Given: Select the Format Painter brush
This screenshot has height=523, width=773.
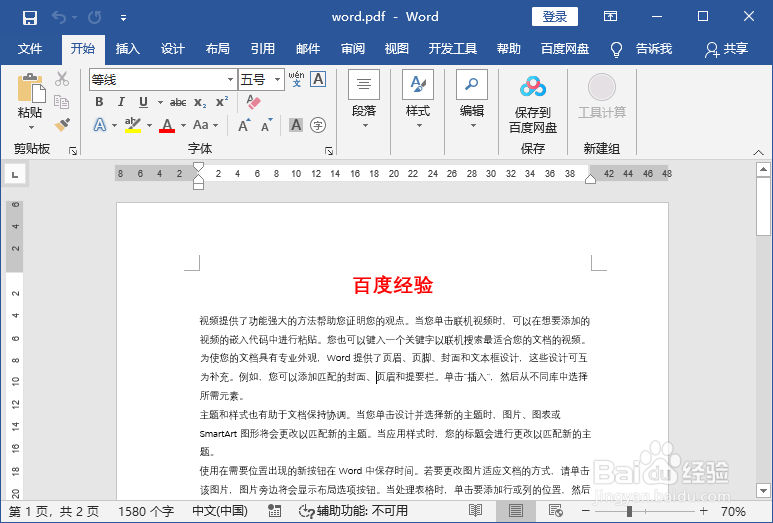Looking at the screenshot, I should 62,124.
